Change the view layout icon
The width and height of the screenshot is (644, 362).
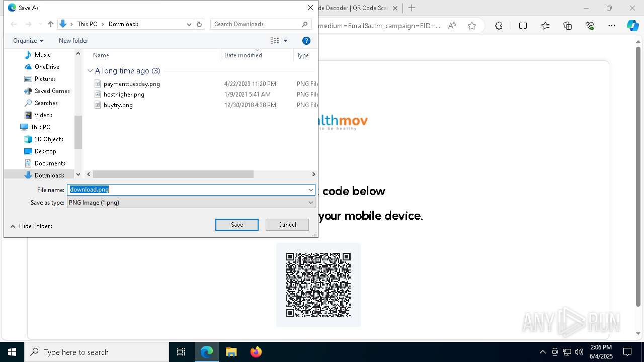pos(275,41)
